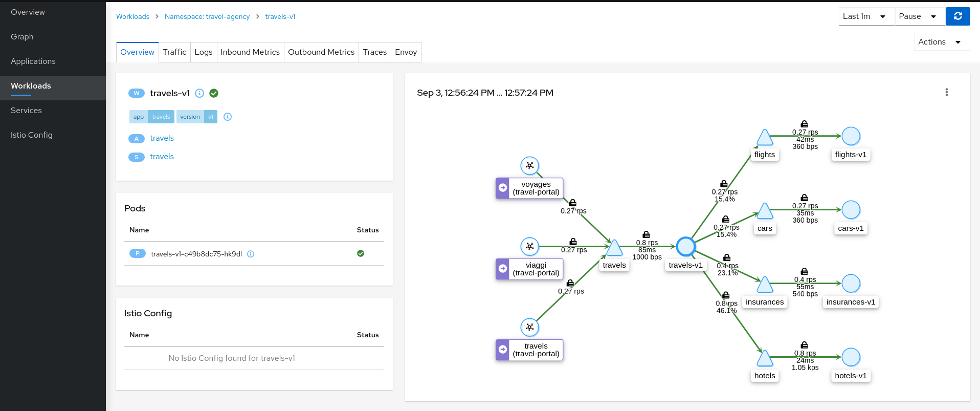Viewport: 980px width, 411px height.
Task: Select the insurances service triangle node
Action: pos(765,285)
